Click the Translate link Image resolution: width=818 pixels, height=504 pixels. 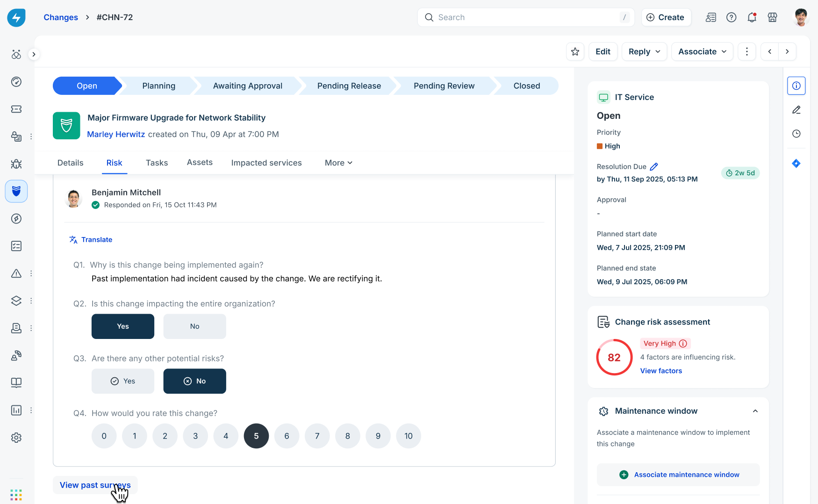click(91, 239)
